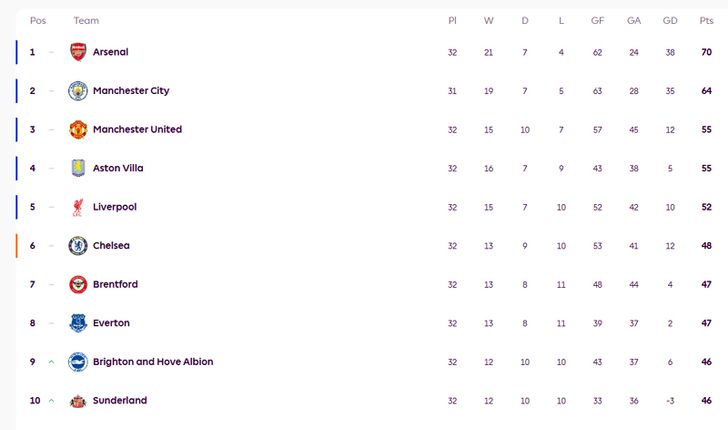Screen dimensions: 728x430
Task: Go to the Brighton and Hove Albion page
Action: coord(153,362)
